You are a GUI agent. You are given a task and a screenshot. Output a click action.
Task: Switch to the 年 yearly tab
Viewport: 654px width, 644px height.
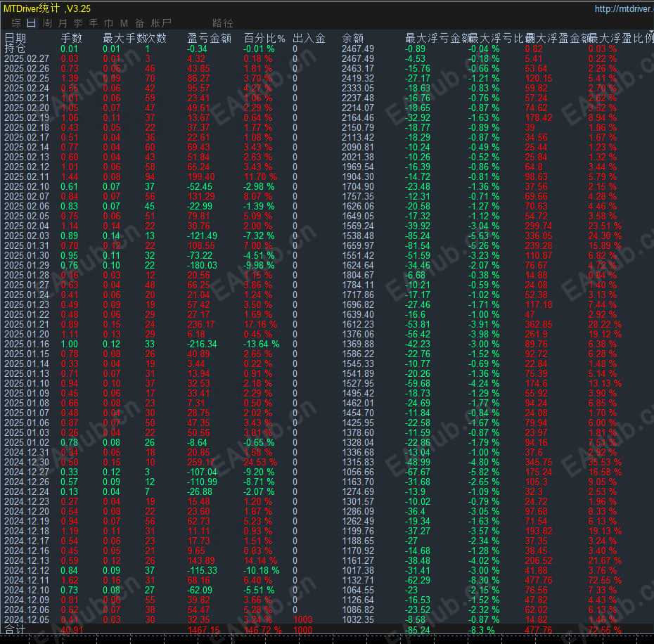pos(93,23)
